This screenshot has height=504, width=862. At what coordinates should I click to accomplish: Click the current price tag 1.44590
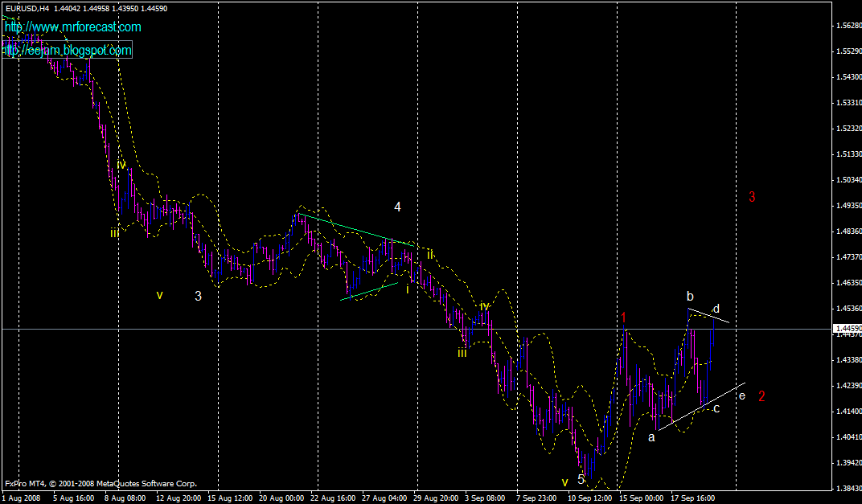tap(848, 329)
